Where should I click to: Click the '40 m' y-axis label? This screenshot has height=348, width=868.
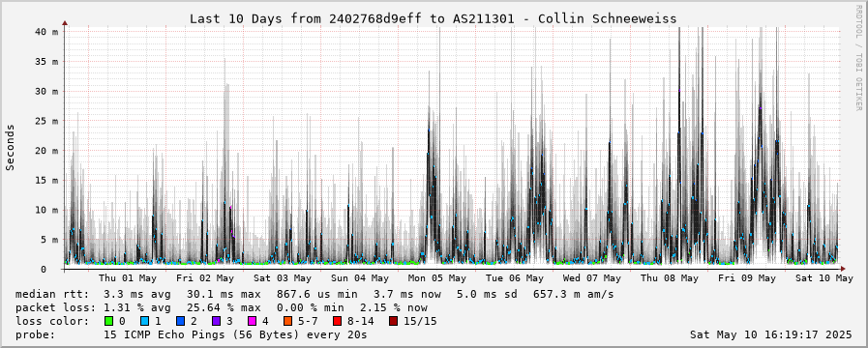coord(45,32)
